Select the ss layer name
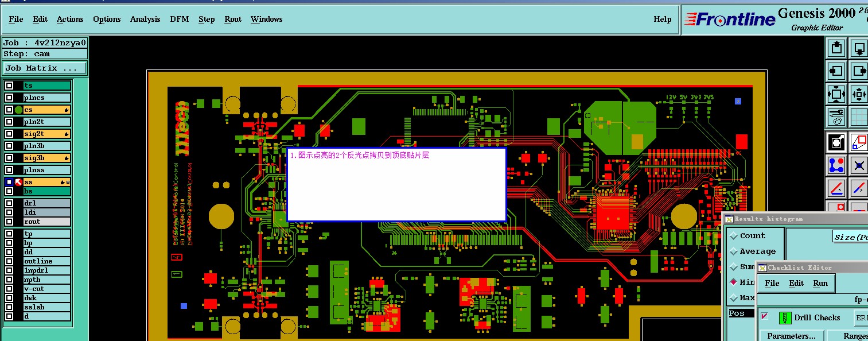The height and width of the screenshot is (341, 868). (47, 182)
